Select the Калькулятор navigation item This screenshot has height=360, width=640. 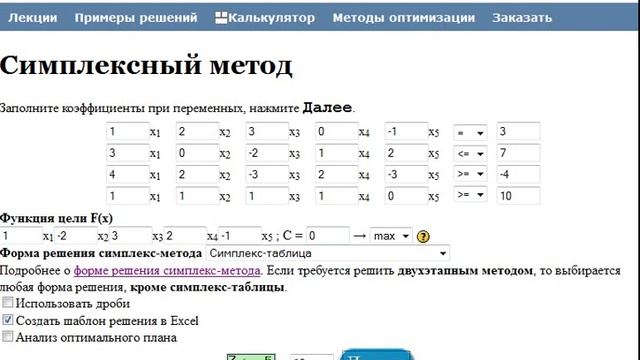pyautogui.click(x=271, y=18)
